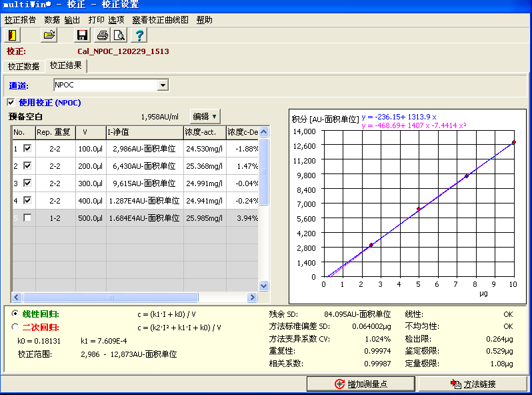
Task: Open the 校正报告 menu
Action: [21, 20]
